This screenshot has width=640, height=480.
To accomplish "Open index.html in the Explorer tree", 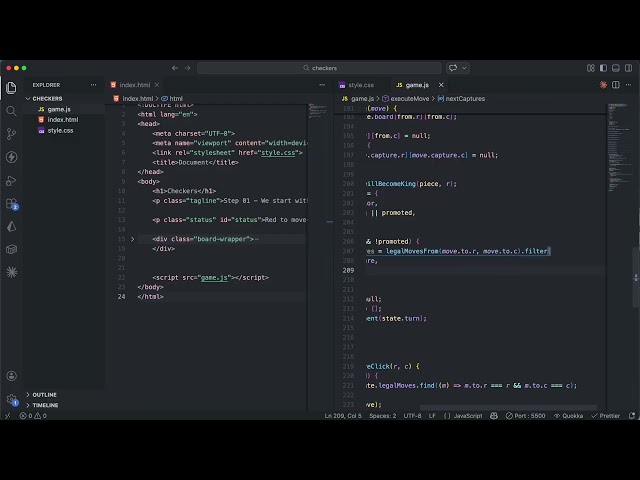I will point(64,120).
